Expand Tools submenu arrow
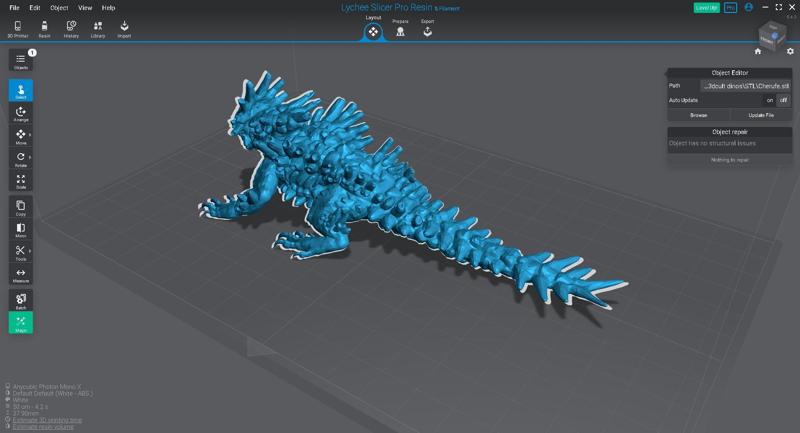 tap(30, 251)
